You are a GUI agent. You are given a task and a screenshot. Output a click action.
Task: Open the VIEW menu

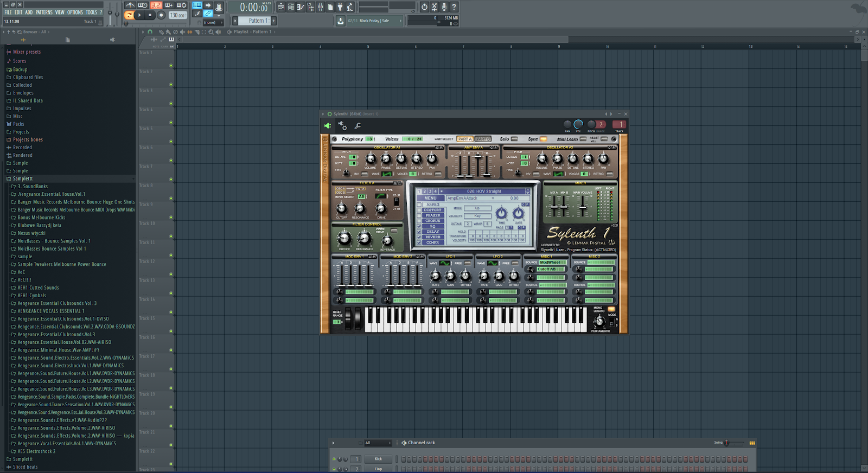click(x=60, y=12)
